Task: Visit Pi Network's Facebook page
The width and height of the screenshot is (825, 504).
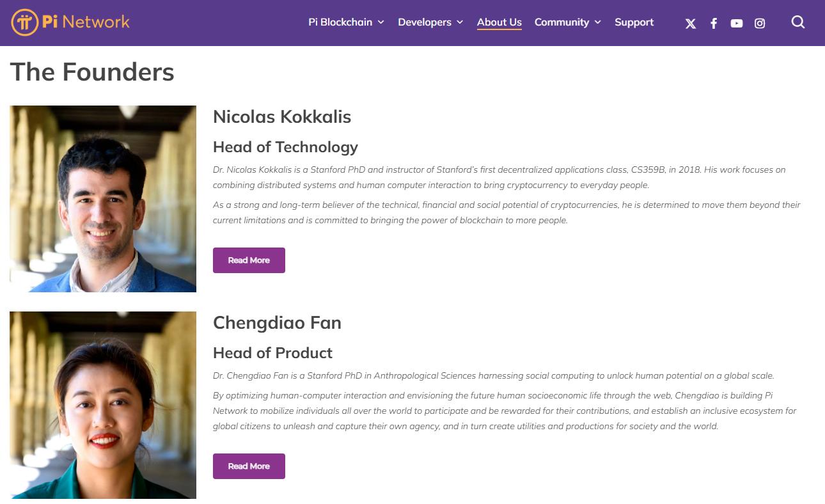Action: click(713, 23)
